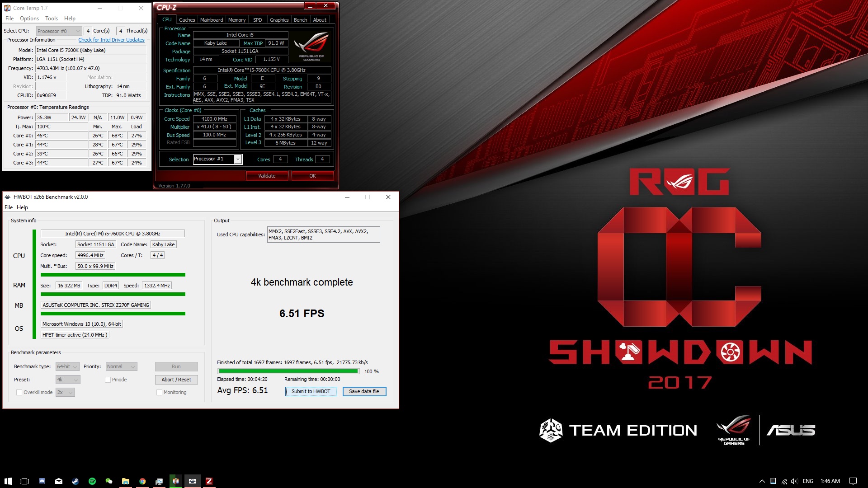
Task: Close the HWBOT x265 Benchmark window
Action: coord(388,197)
